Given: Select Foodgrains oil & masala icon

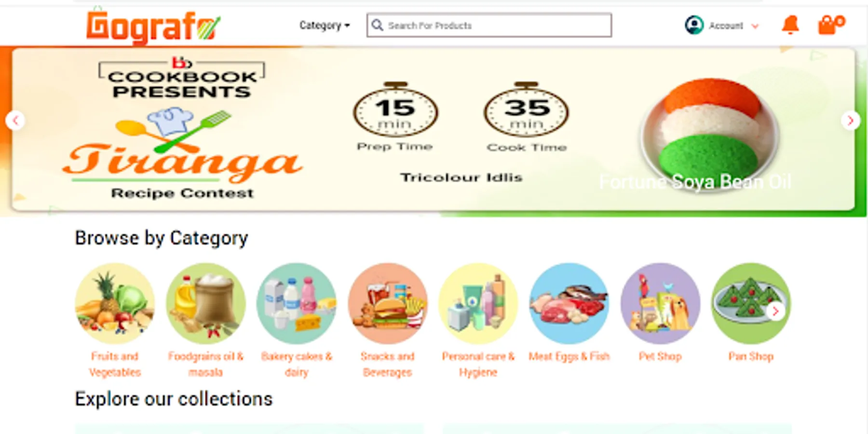Looking at the screenshot, I should click(206, 303).
